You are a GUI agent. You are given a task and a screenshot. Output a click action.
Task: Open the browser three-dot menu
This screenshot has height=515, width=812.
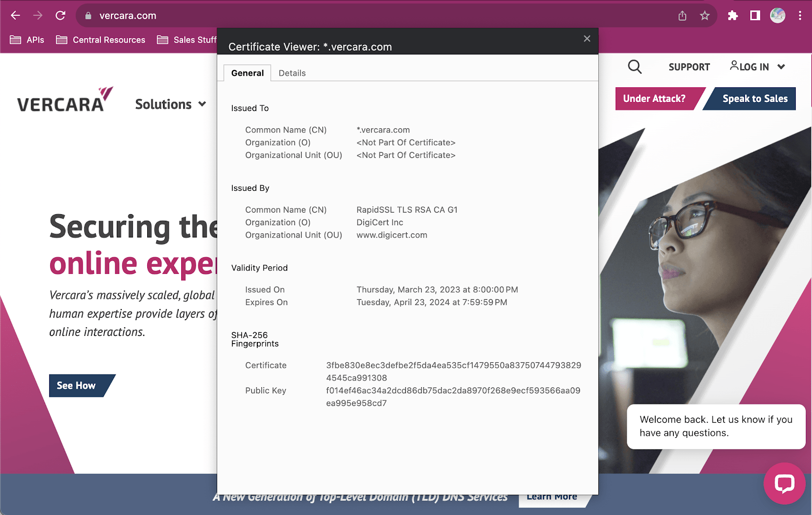click(x=800, y=16)
